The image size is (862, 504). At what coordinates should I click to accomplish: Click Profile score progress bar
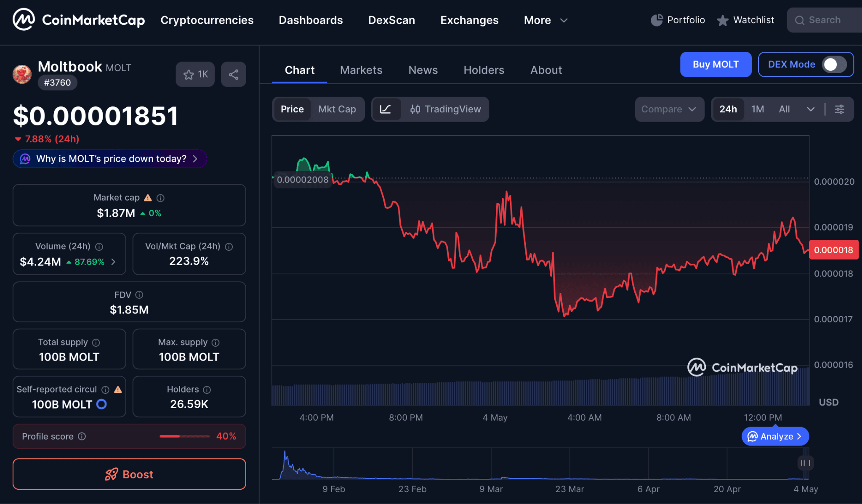click(184, 436)
